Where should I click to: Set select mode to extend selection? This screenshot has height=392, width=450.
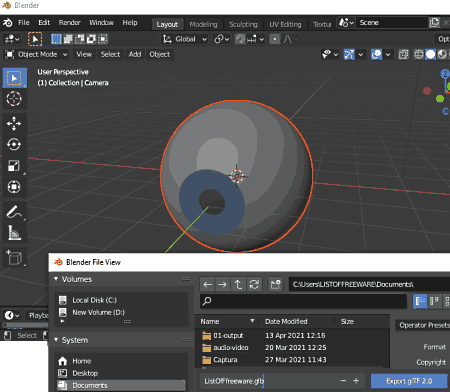click(68, 39)
